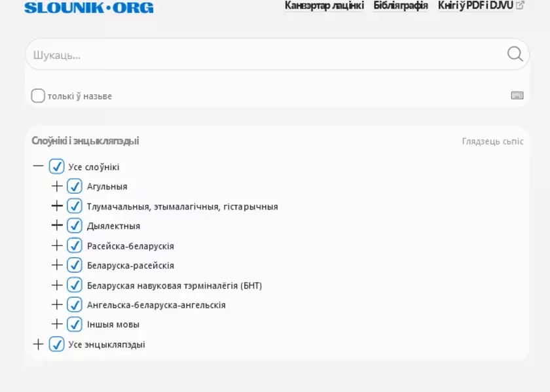Click the SLOUNIK.ORG logo

click(x=89, y=8)
